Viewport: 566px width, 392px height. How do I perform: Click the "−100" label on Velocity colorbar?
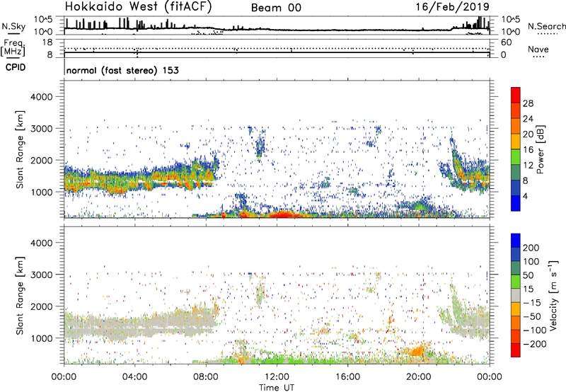(534, 330)
